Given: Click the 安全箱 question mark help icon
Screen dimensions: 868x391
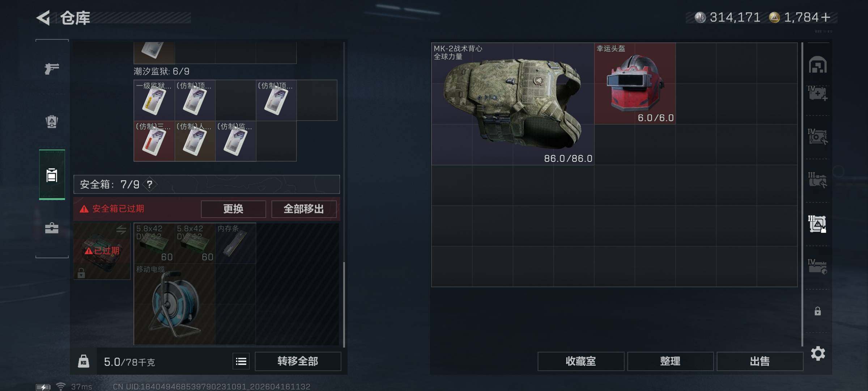Looking at the screenshot, I should tap(149, 184).
